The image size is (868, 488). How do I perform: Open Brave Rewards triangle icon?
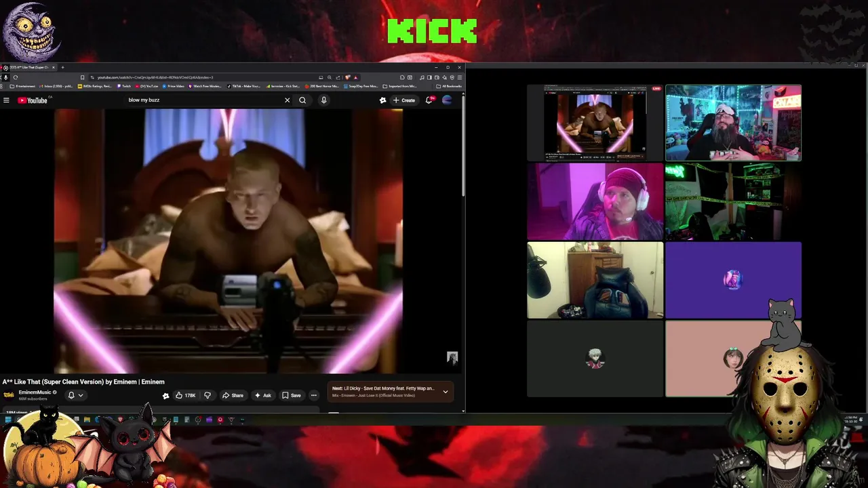point(355,77)
